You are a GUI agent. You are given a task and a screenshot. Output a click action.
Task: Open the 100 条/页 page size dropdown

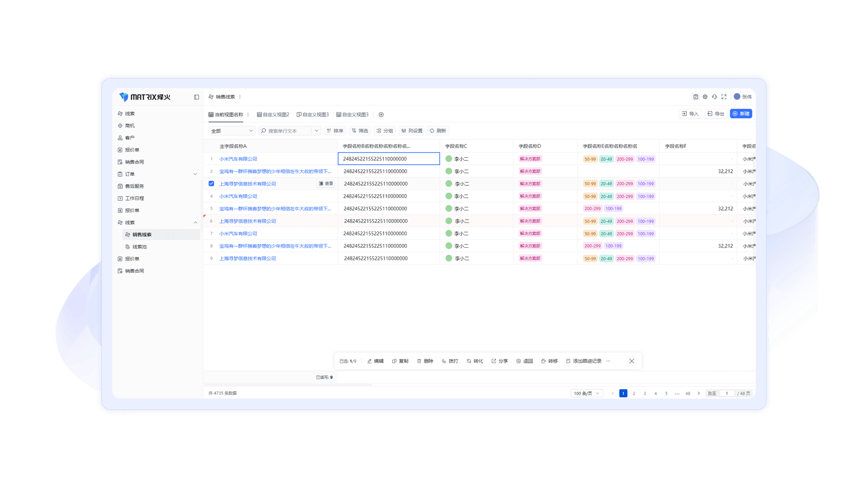(x=586, y=394)
